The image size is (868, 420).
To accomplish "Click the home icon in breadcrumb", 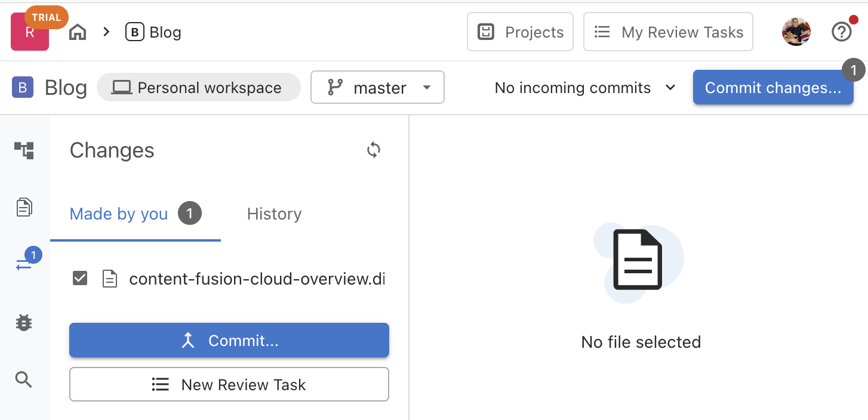I will coord(78,32).
